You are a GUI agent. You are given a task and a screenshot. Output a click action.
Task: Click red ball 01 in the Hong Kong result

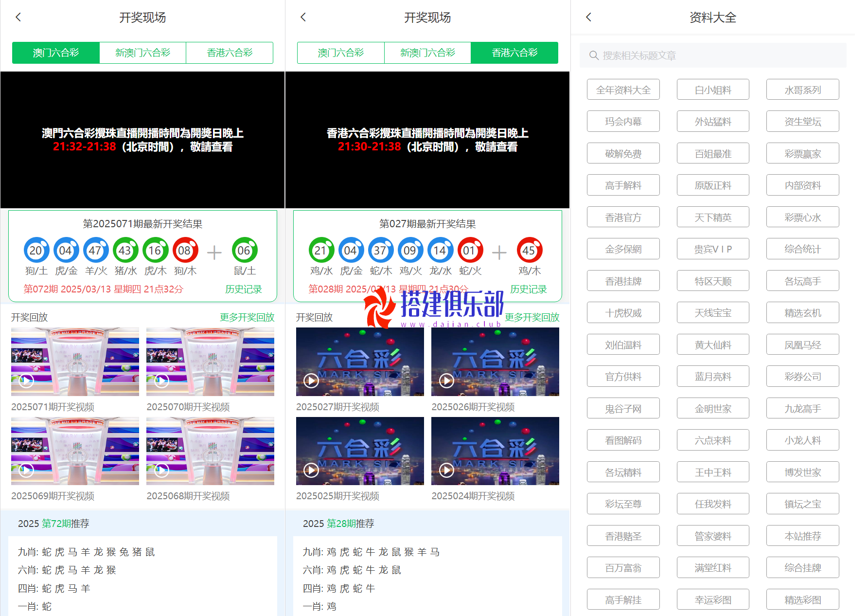coord(470,250)
